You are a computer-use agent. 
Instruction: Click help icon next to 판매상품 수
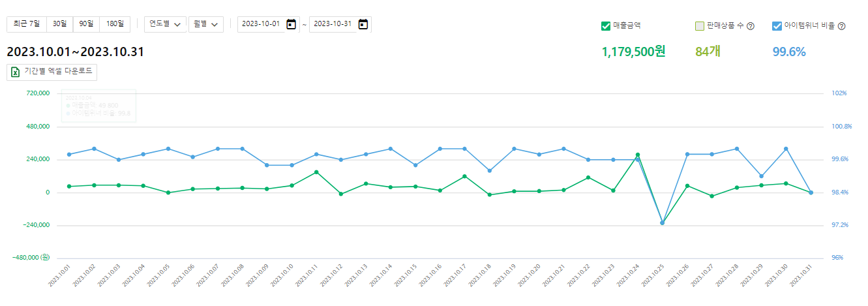pos(750,27)
